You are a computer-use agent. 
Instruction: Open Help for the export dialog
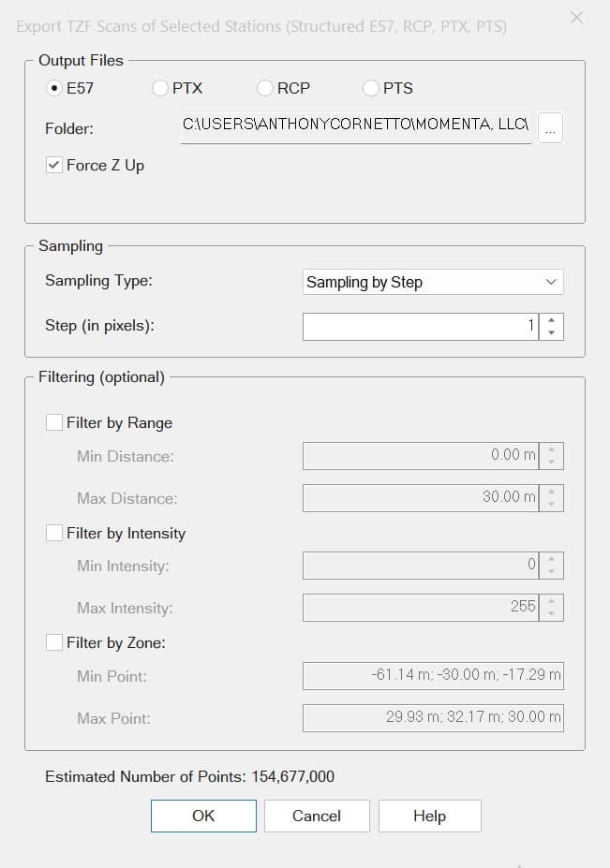(429, 816)
